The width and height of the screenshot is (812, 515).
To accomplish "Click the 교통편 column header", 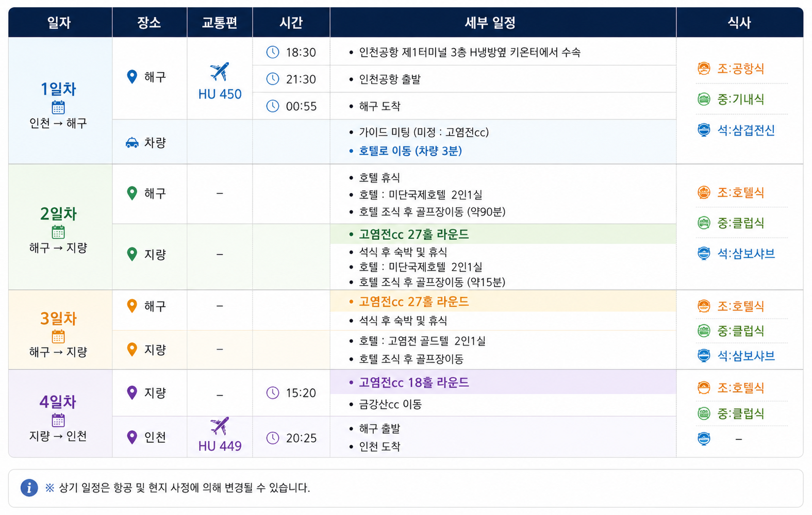I will (220, 23).
